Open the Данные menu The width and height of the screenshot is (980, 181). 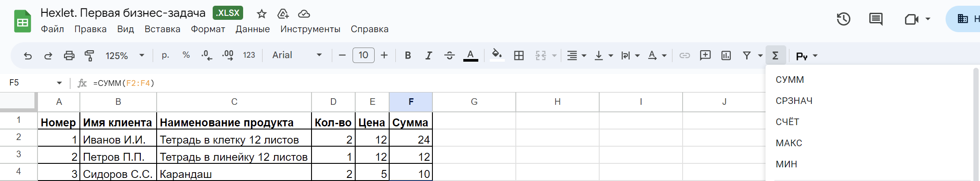pos(252,29)
